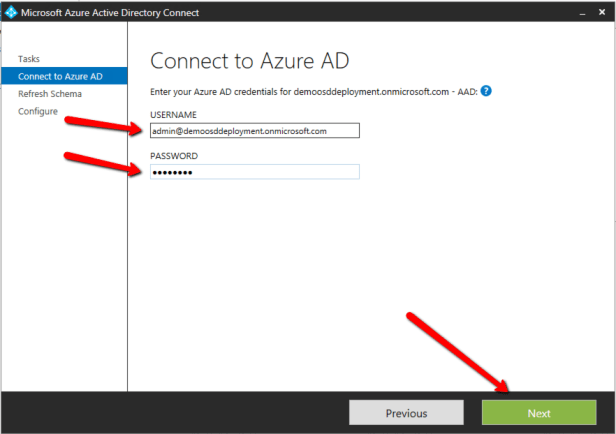This screenshot has height=434, width=616.
Task: Click the dark footer bar left of Previous
Action: point(170,413)
